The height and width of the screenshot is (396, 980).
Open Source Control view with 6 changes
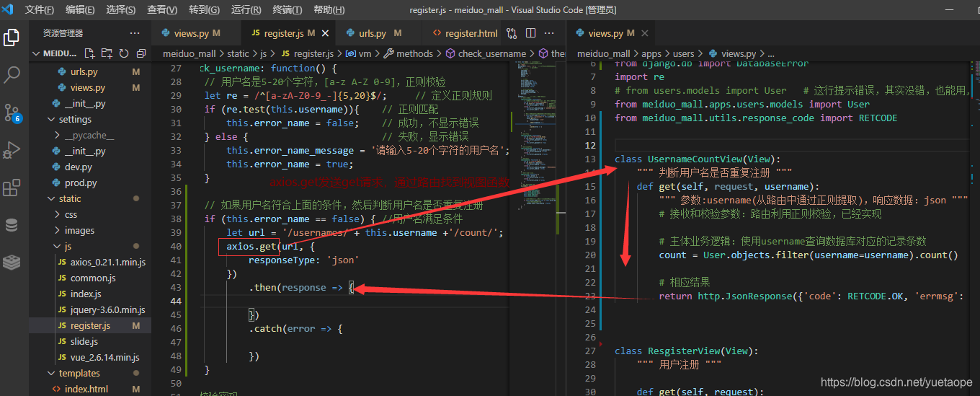(x=12, y=113)
